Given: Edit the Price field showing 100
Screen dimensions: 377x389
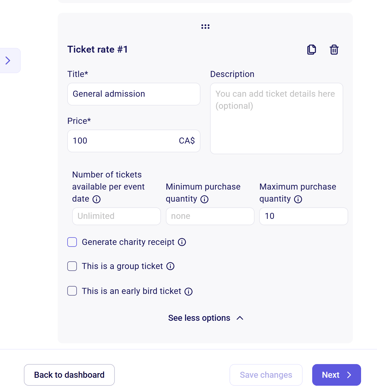Looking at the screenshot, I should [134, 141].
